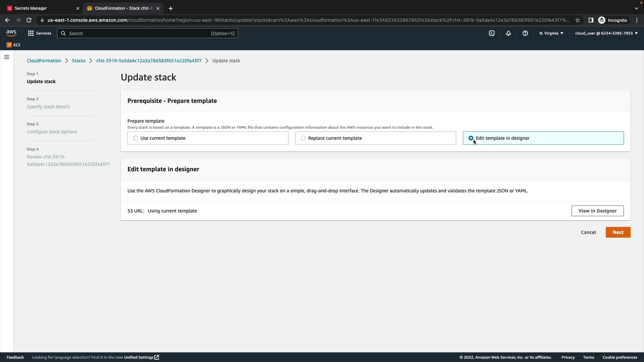Image resolution: width=644 pixels, height=362 pixels.
Task: Select Replace current template option
Action: pyautogui.click(x=303, y=138)
